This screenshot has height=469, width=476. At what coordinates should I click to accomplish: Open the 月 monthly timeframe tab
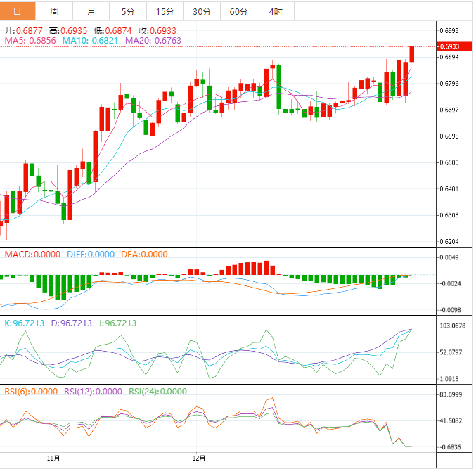[91, 11]
